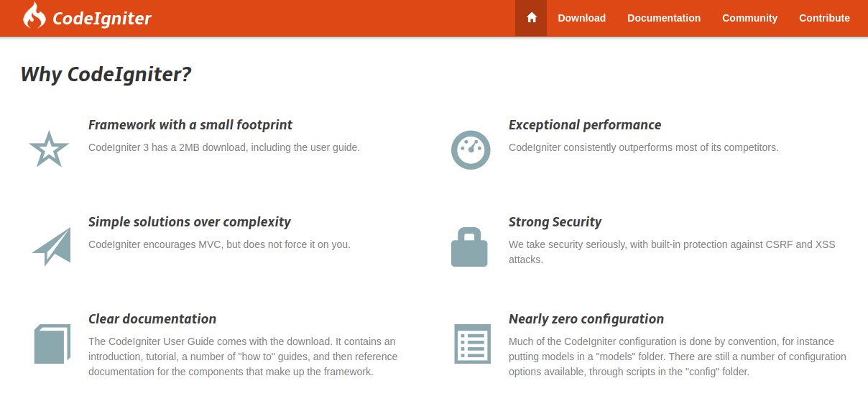Select the Framework with a small footprint heading
Image resolution: width=868 pixels, height=409 pixels.
tap(190, 125)
